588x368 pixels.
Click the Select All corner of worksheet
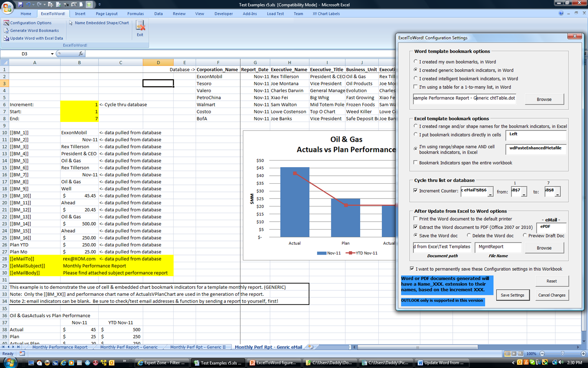(4, 62)
